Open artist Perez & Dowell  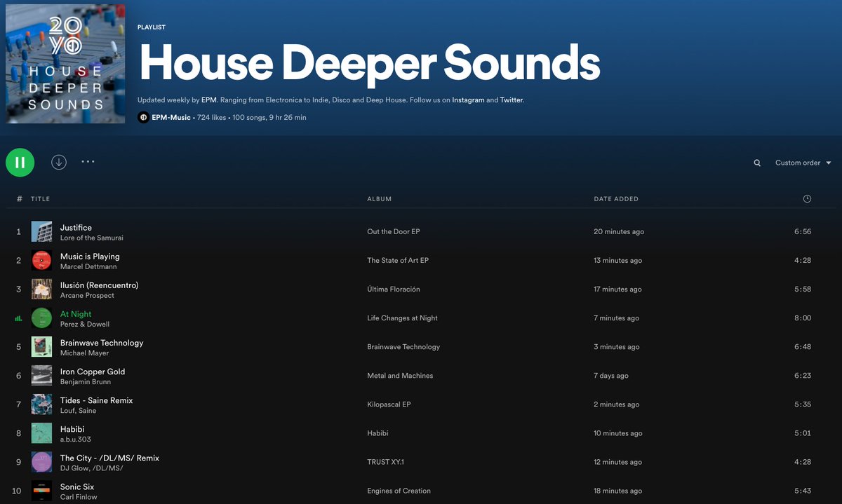pyautogui.click(x=85, y=325)
